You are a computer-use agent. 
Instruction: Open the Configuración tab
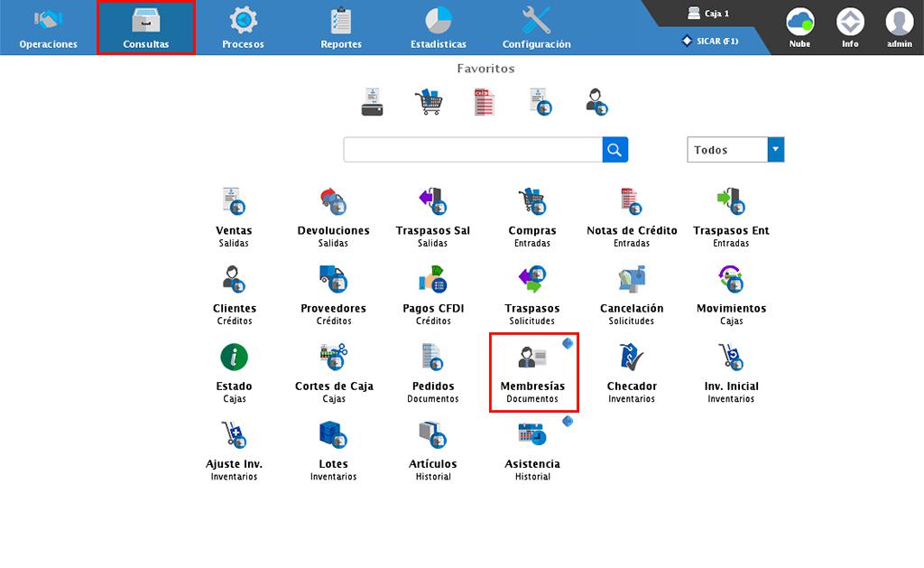(x=536, y=27)
